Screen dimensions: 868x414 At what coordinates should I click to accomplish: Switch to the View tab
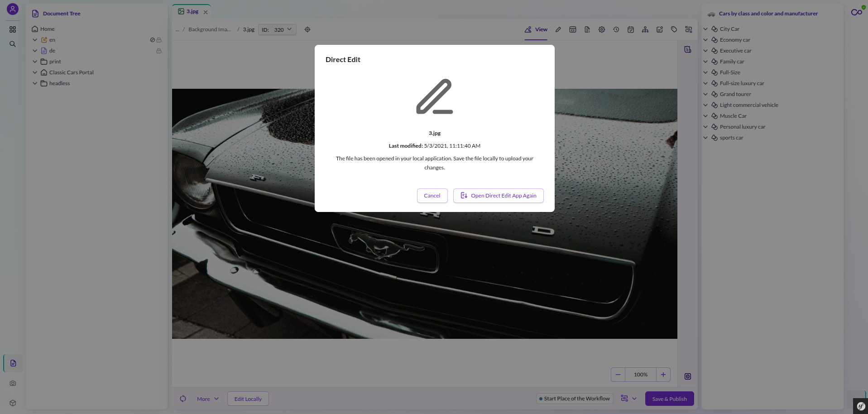point(536,29)
